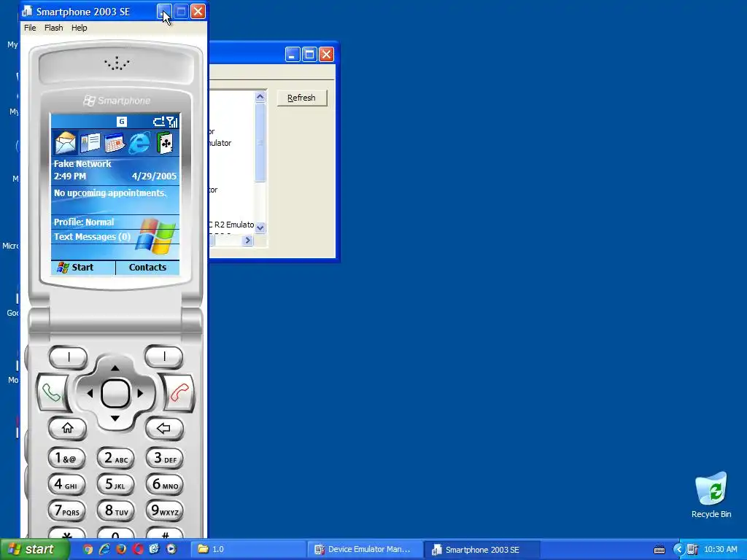This screenshot has height=560, width=747.
Task: Open the Flash menu
Action: [53, 28]
